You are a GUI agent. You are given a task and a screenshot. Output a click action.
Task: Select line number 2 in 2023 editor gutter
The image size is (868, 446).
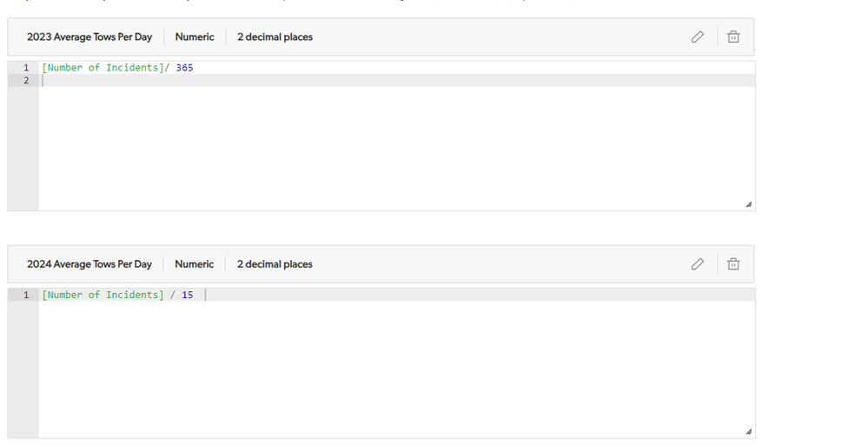coord(25,80)
